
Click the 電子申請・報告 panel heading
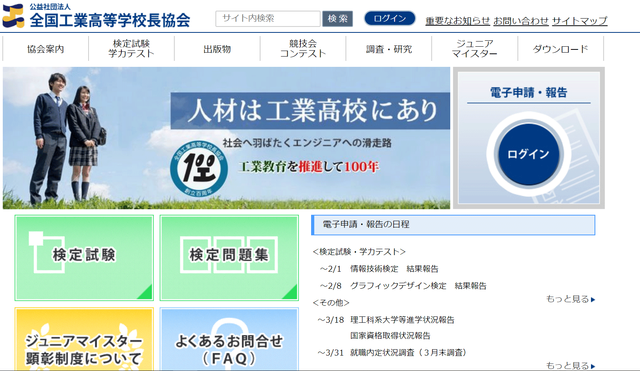[528, 93]
